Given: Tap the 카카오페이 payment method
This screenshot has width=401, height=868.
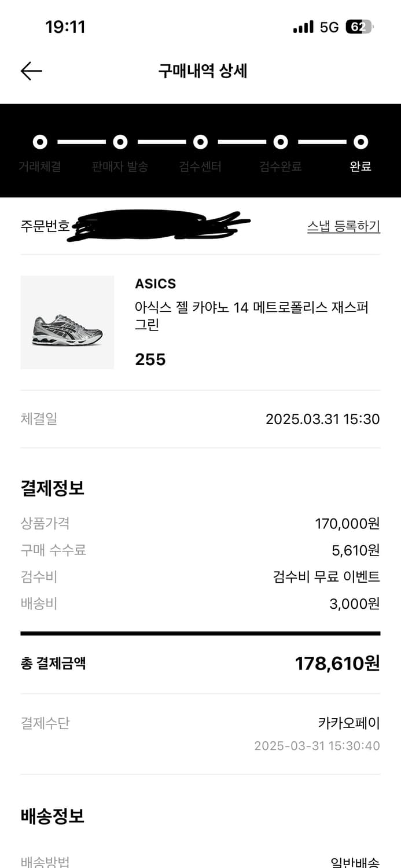Looking at the screenshot, I should click(349, 723).
